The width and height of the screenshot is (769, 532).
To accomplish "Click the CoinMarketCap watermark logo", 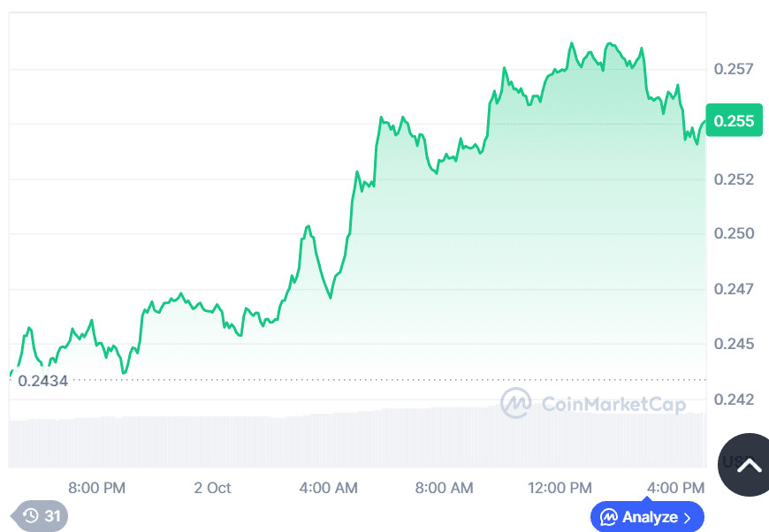I will click(518, 403).
